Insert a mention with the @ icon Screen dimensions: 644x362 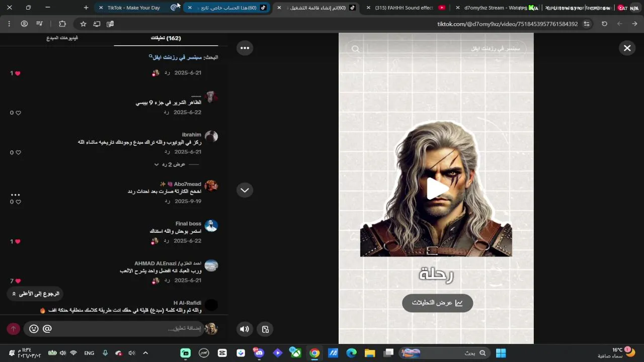[x=47, y=329]
